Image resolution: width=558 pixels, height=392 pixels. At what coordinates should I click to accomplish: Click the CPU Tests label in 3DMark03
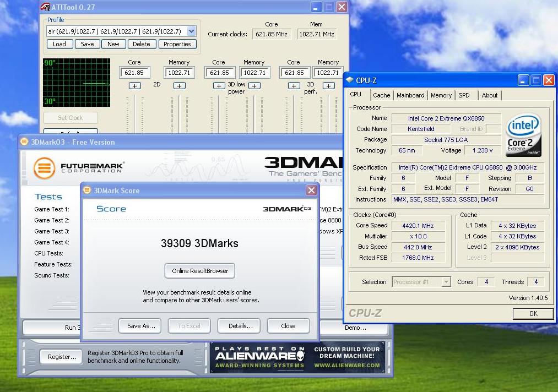[49, 253]
